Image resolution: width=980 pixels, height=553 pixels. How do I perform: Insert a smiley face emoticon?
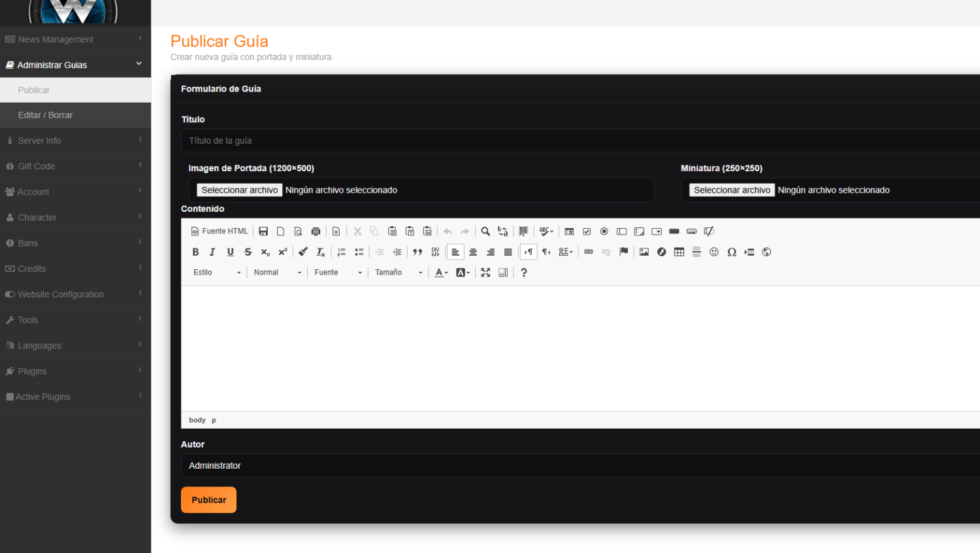coord(714,252)
